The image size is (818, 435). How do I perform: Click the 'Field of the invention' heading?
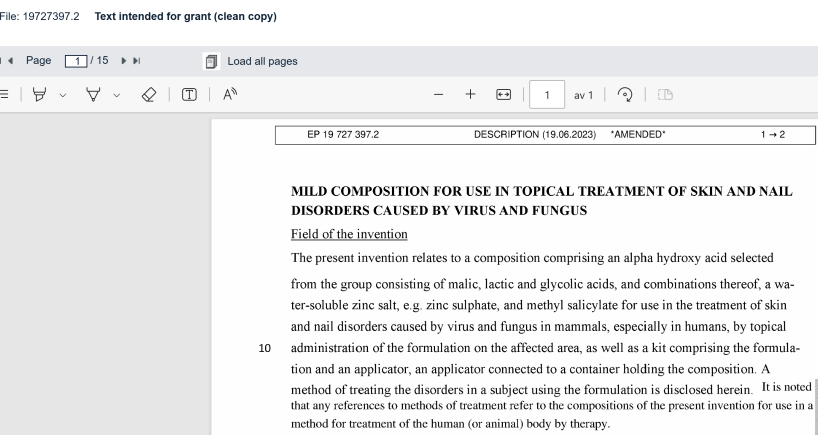point(349,234)
